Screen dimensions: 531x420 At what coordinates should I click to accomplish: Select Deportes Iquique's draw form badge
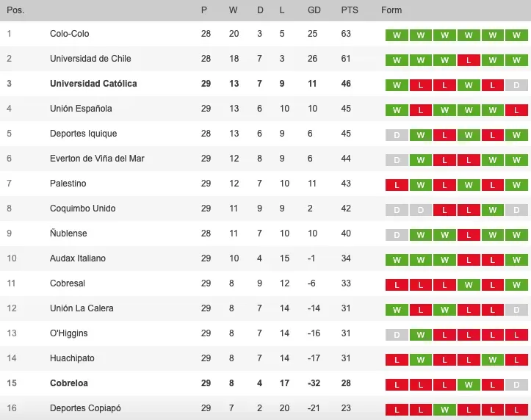[397, 135]
